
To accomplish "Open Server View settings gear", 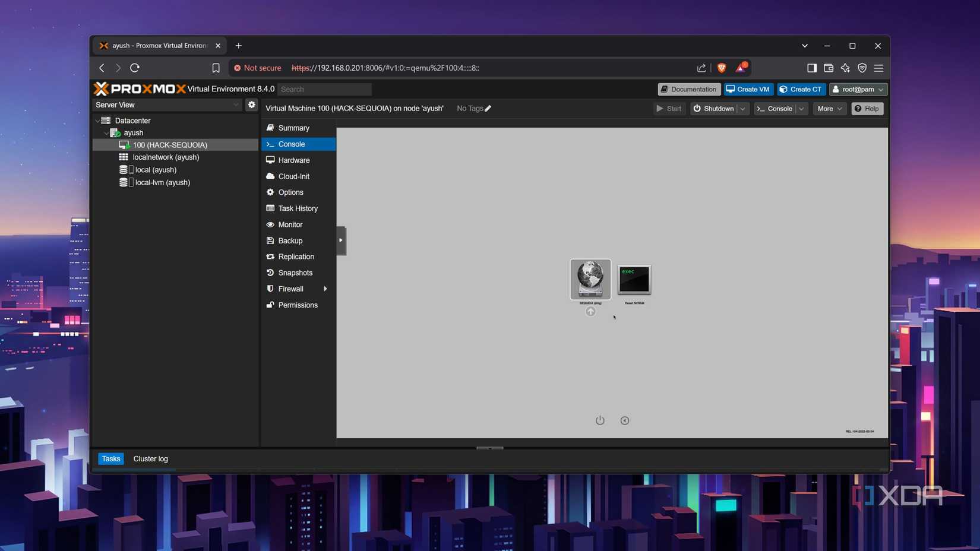I will click(x=252, y=104).
